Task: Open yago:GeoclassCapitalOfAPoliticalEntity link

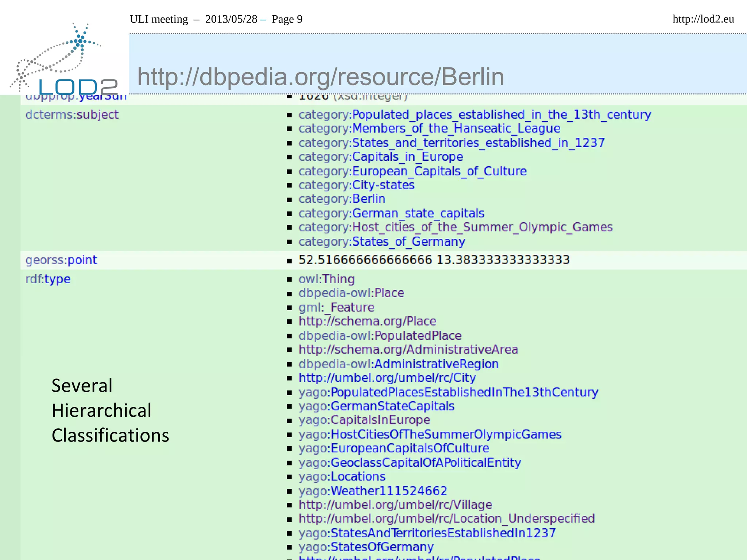Action: (x=410, y=463)
